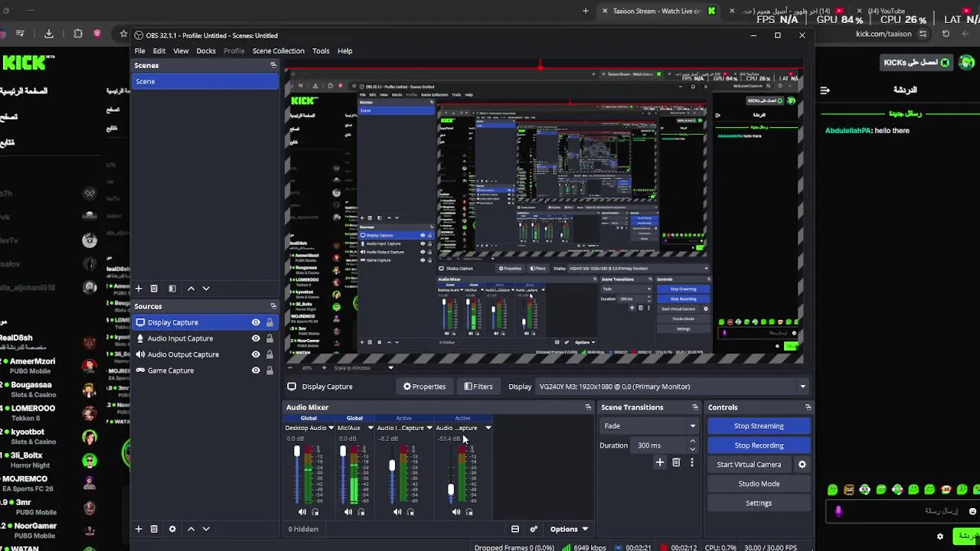Remove the selected scene with the Scenes trash icon
The width and height of the screenshot is (980, 551).
pyautogui.click(x=154, y=289)
